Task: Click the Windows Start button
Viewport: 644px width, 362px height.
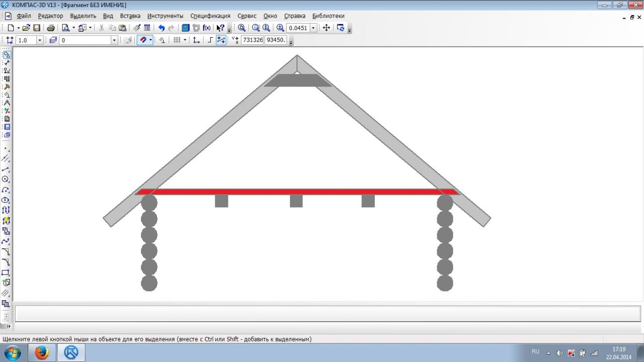Action: [12, 352]
